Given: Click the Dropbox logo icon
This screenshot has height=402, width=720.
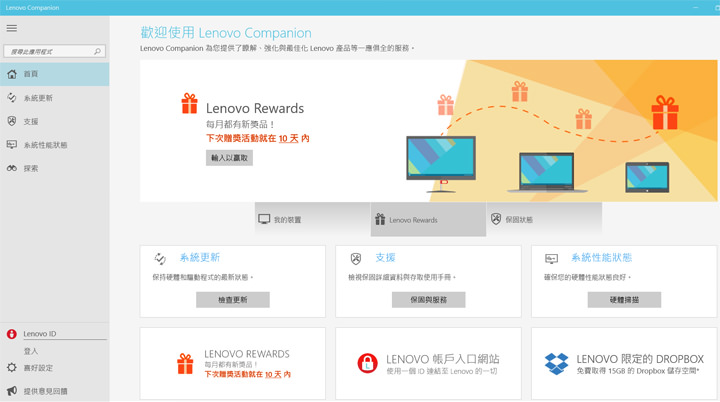Looking at the screenshot, I should [557, 364].
